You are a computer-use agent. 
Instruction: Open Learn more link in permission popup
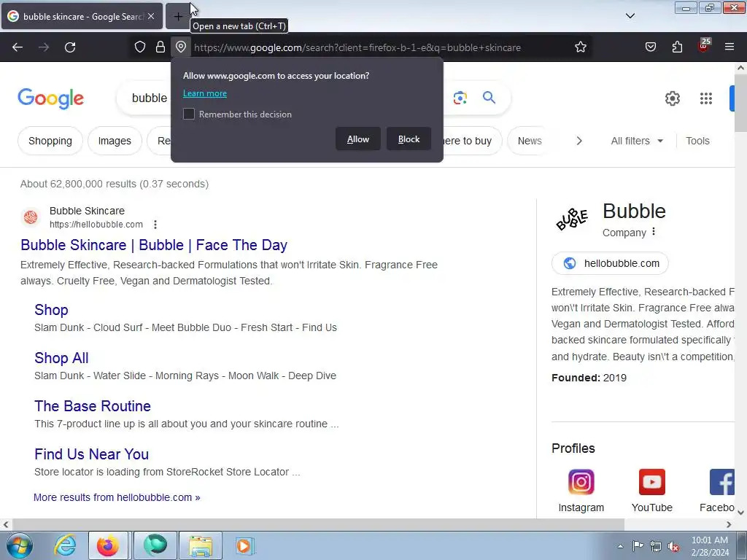point(205,93)
